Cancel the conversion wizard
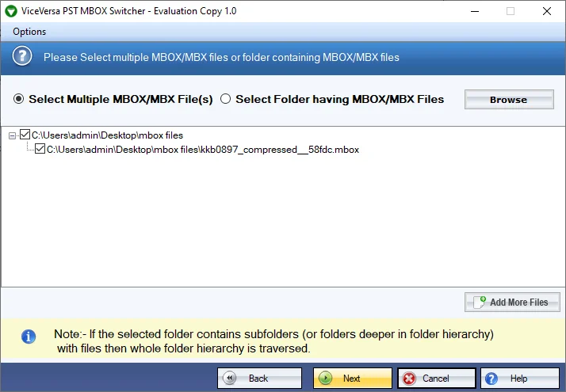 [x=437, y=379]
